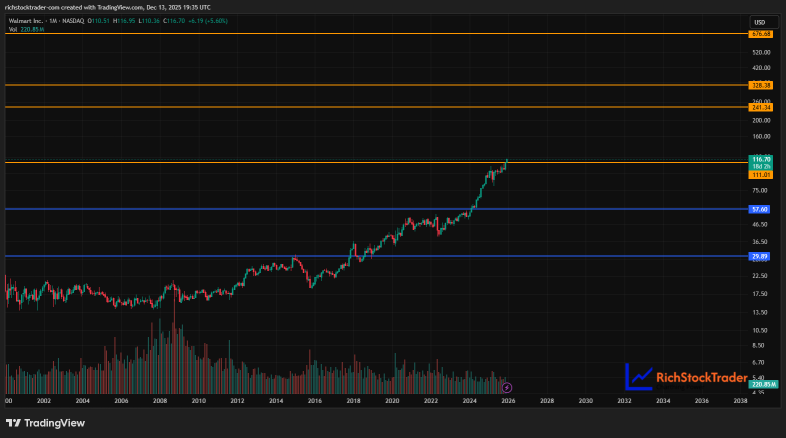
Task: Select the close value C116.70 in legend
Action: pos(174,21)
